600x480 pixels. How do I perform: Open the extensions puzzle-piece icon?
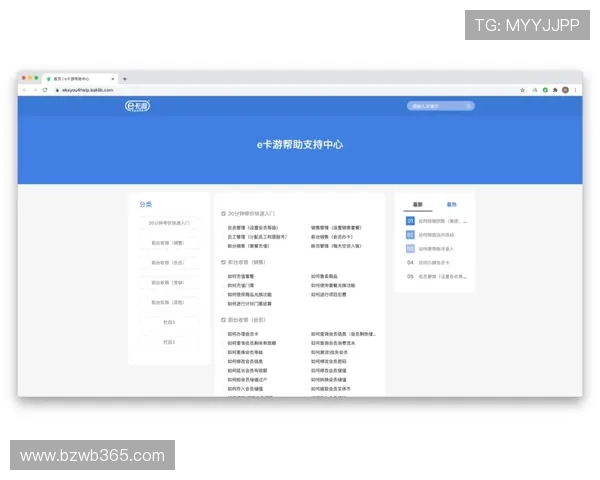[555, 90]
